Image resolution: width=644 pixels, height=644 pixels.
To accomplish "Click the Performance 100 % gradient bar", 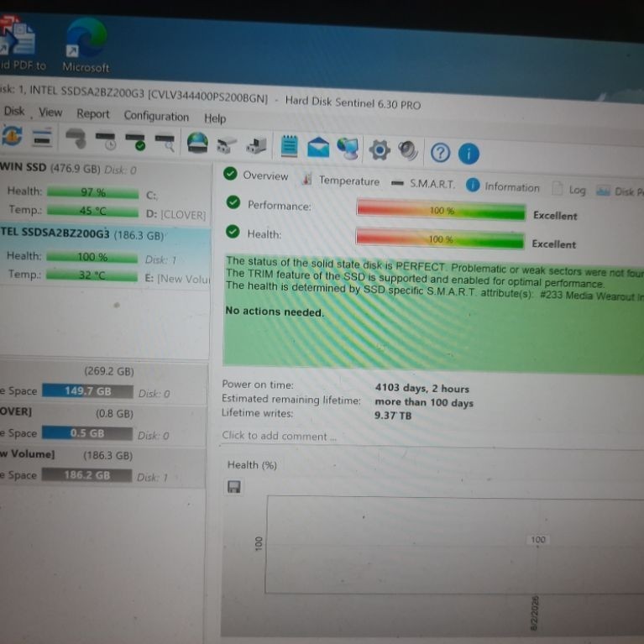I will tap(441, 210).
